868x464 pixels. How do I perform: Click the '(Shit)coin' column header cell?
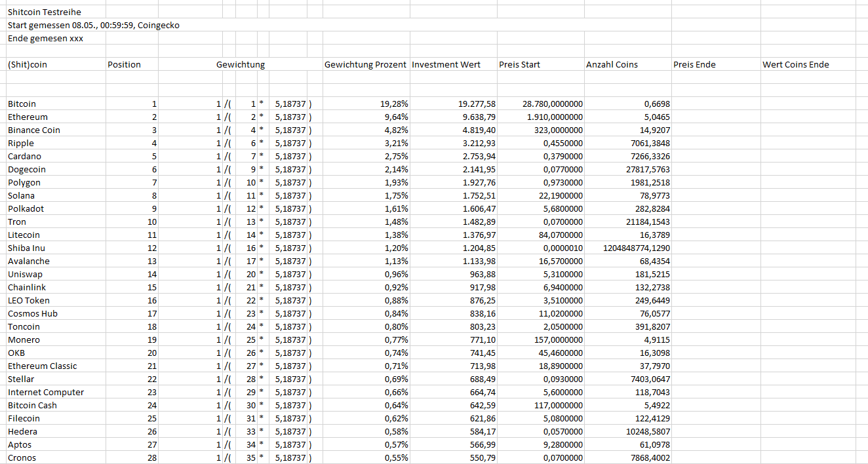(x=56, y=64)
